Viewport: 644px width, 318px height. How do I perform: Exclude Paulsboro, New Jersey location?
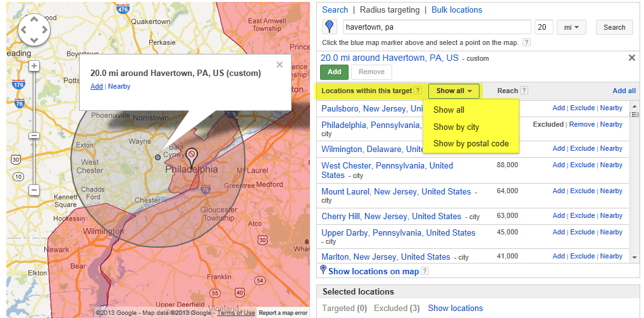pos(583,108)
